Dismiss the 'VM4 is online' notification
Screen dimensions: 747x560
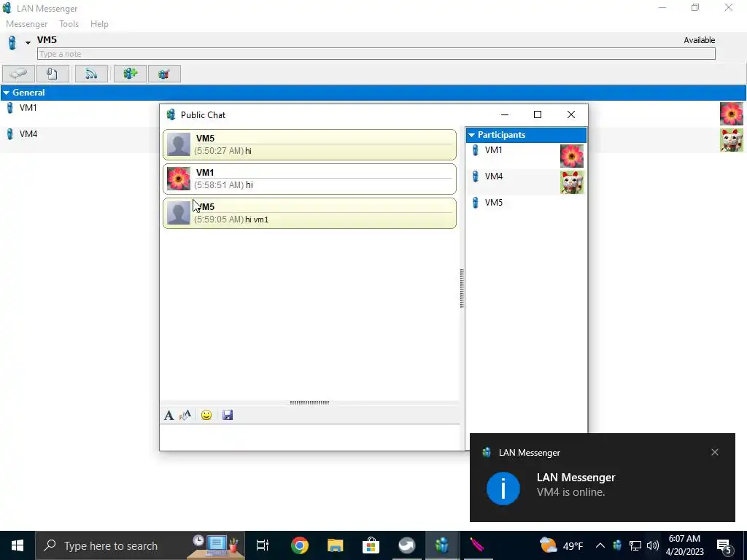tap(715, 452)
